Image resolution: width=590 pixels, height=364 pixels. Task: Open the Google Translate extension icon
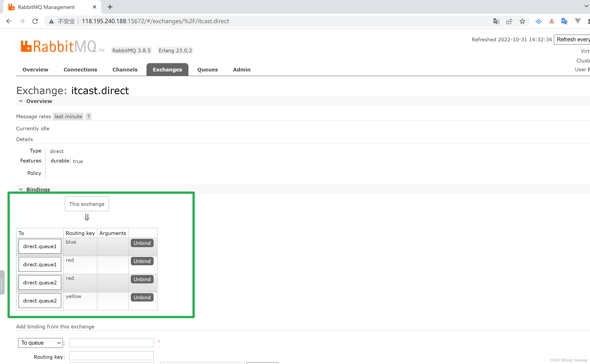[565, 21]
